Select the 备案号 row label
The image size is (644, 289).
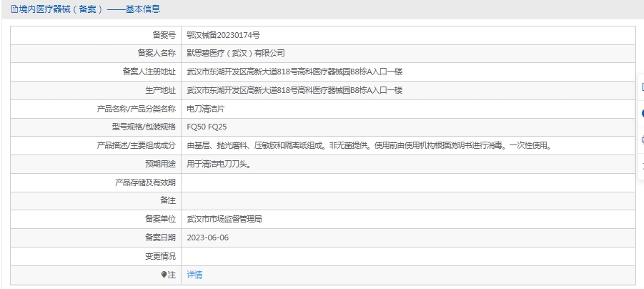pos(164,35)
